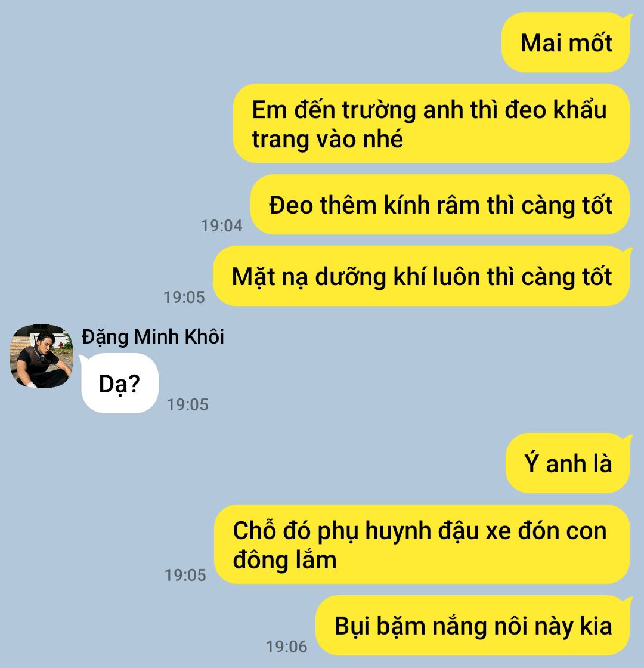Tap the word 'khẩu' in second message
The width and height of the screenshot is (644, 668).
pos(580,110)
